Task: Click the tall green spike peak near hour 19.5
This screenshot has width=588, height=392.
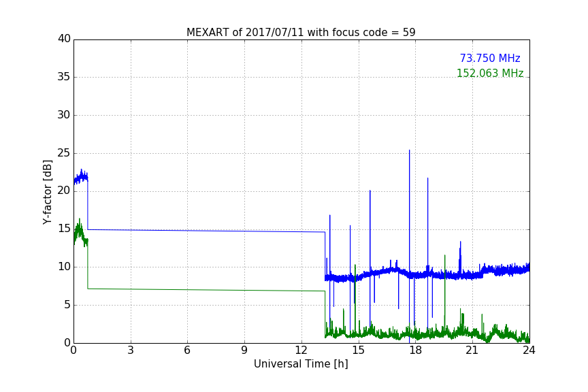Action: click(x=445, y=256)
